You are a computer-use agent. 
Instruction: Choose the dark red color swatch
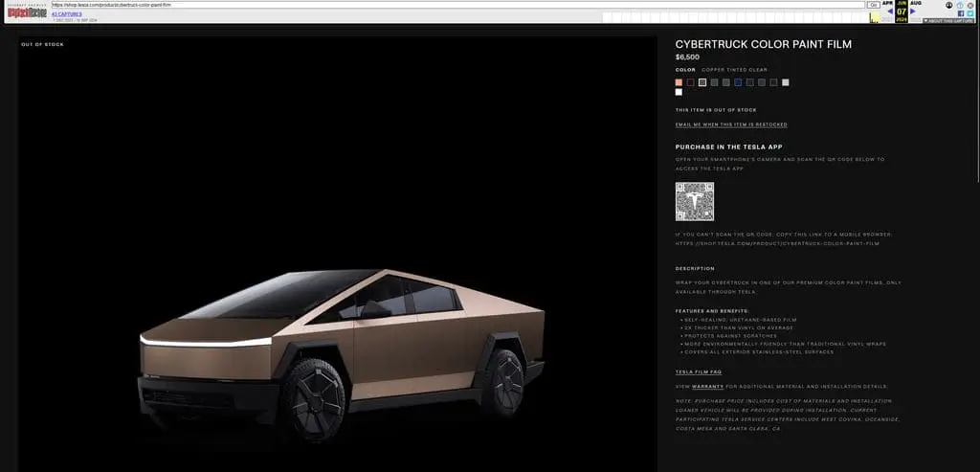tap(691, 82)
